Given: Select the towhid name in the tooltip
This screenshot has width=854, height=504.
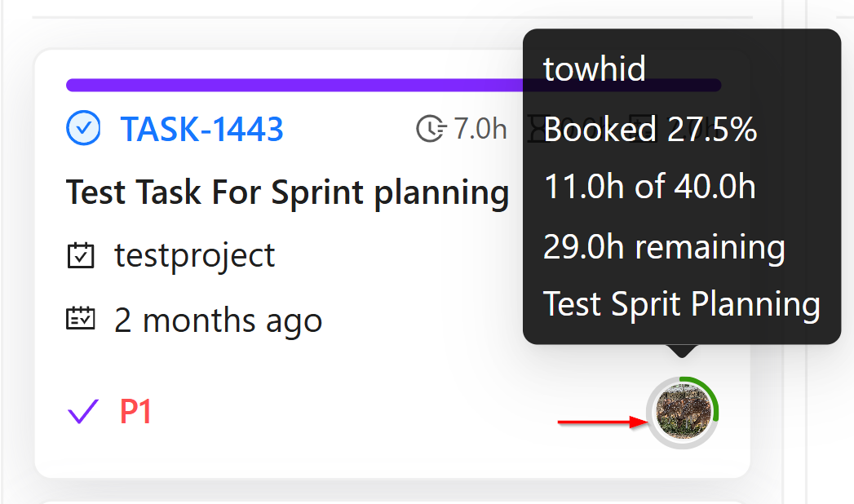Looking at the screenshot, I should click(x=595, y=69).
